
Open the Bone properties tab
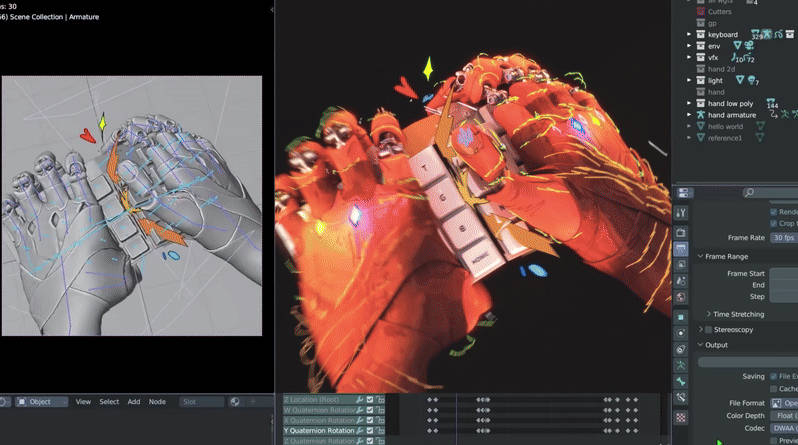pos(680,381)
